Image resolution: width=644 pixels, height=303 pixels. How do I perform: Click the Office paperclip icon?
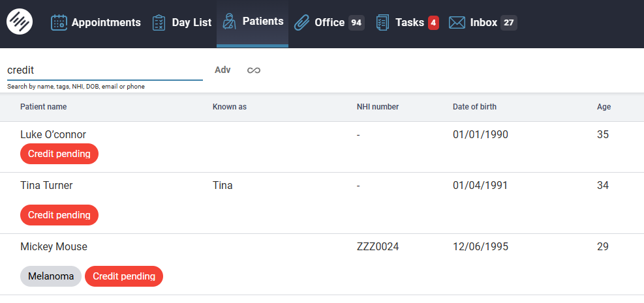pos(301,22)
